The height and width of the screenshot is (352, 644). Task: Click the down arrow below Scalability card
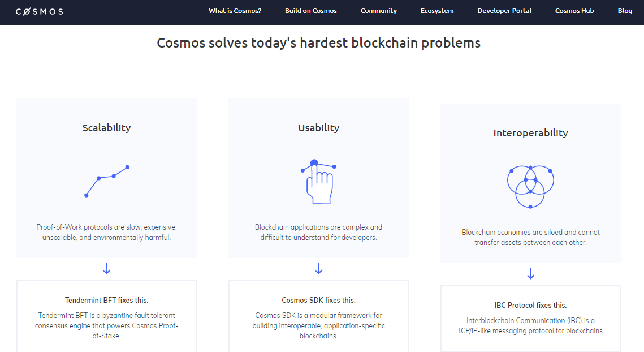click(107, 269)
